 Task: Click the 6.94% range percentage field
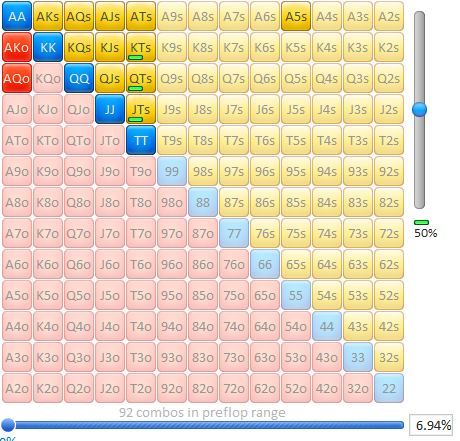431,425
